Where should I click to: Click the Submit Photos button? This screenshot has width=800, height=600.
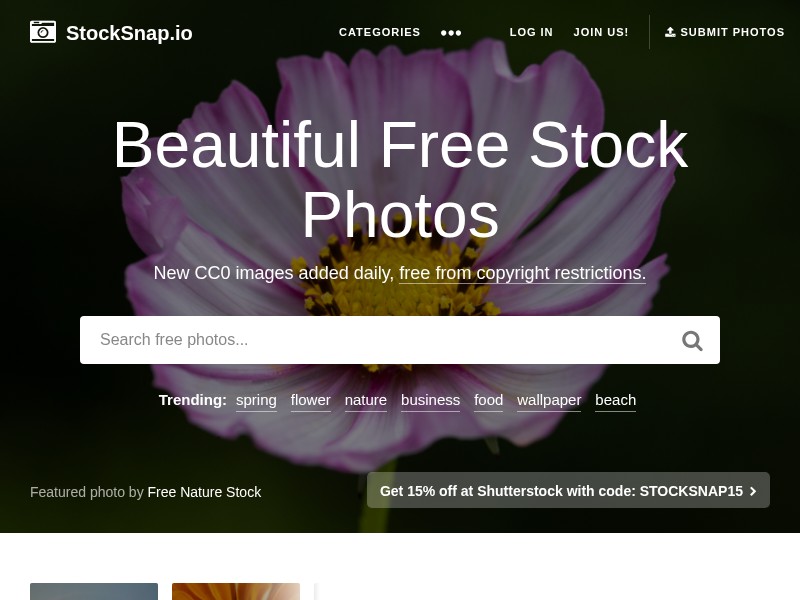724,32
